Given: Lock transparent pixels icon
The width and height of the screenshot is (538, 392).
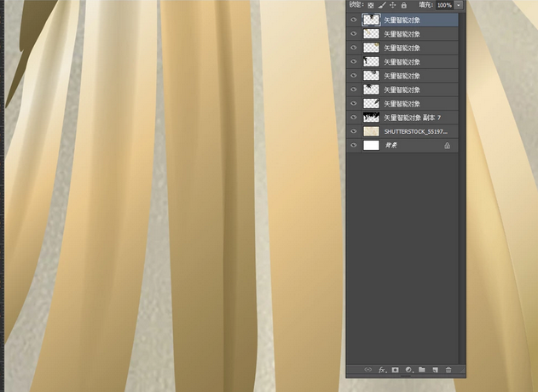Looking at the screenshot, I should tap(371, 5).
